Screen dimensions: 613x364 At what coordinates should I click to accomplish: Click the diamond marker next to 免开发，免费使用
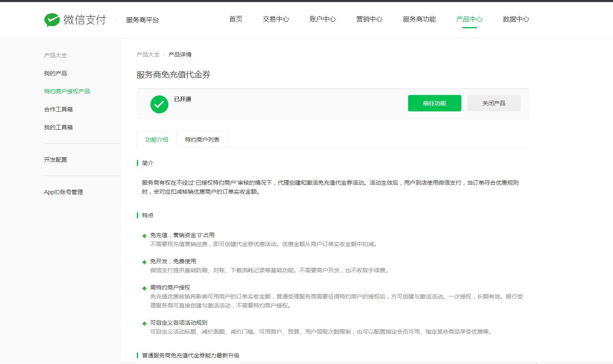(x=144, y=261)
